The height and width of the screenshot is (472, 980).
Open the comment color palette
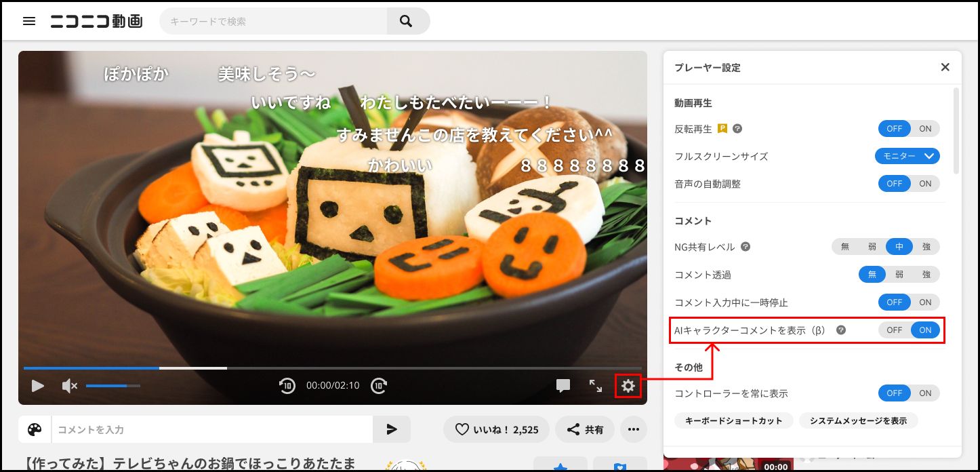tap(34, 429)
